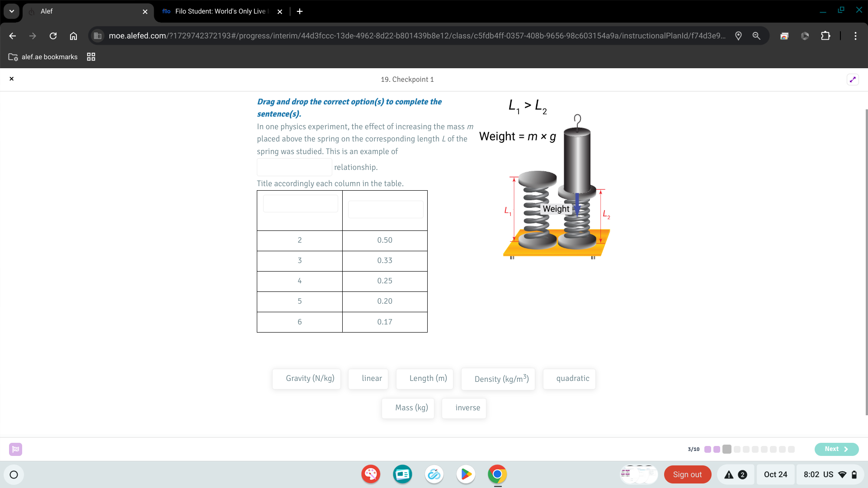This screenshot has width=868, height=488.
Task: Switch to the Filo Student tab
Action: click(x=220, y=11)
